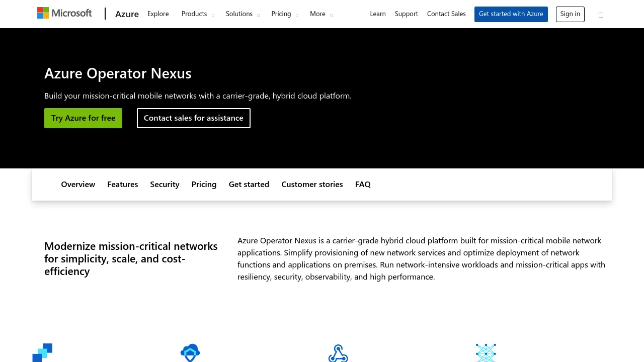Open Contact Sales in the header
Viewport: 644px width, 362px height.
point(446,14)
